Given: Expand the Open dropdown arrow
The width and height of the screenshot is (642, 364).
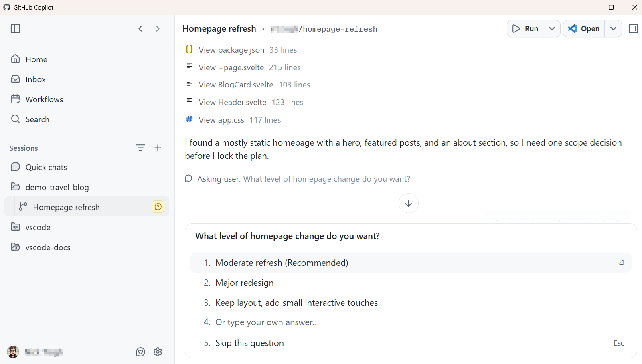Looking at the screenshot, I should [x=613, y=29].
